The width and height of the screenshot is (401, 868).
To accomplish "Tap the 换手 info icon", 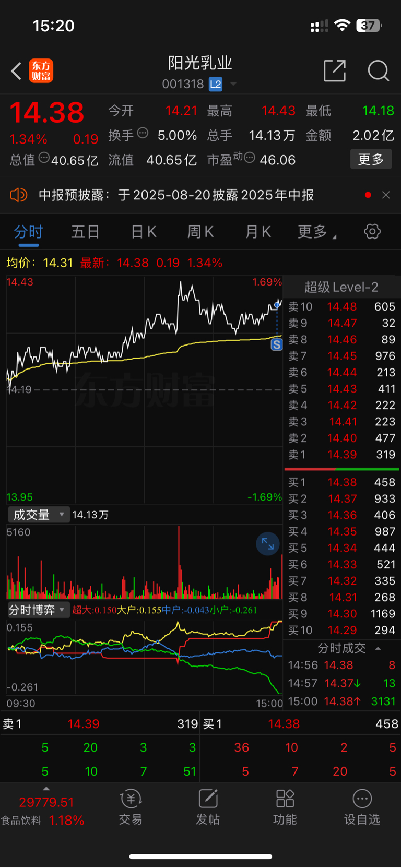I will click(143, 133).
